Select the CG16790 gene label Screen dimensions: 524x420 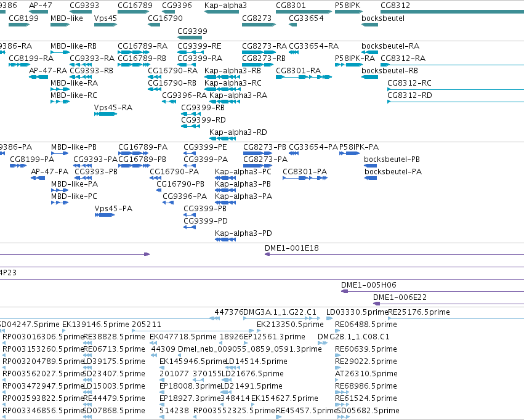point(165,18)
